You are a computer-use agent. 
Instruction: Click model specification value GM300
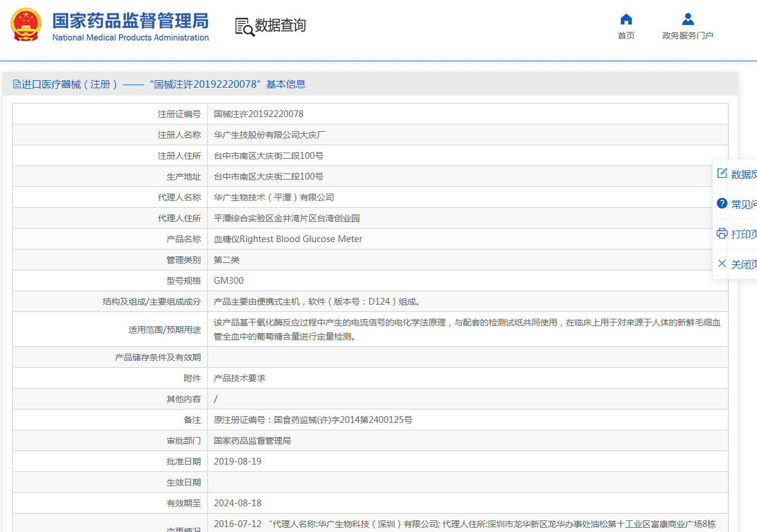click(228, 281)
